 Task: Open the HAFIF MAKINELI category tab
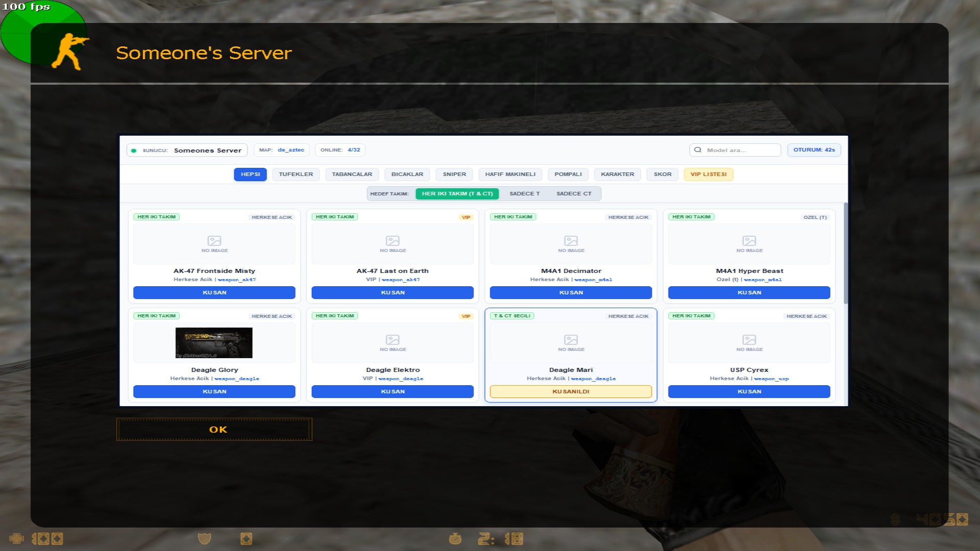coord(510,174)
